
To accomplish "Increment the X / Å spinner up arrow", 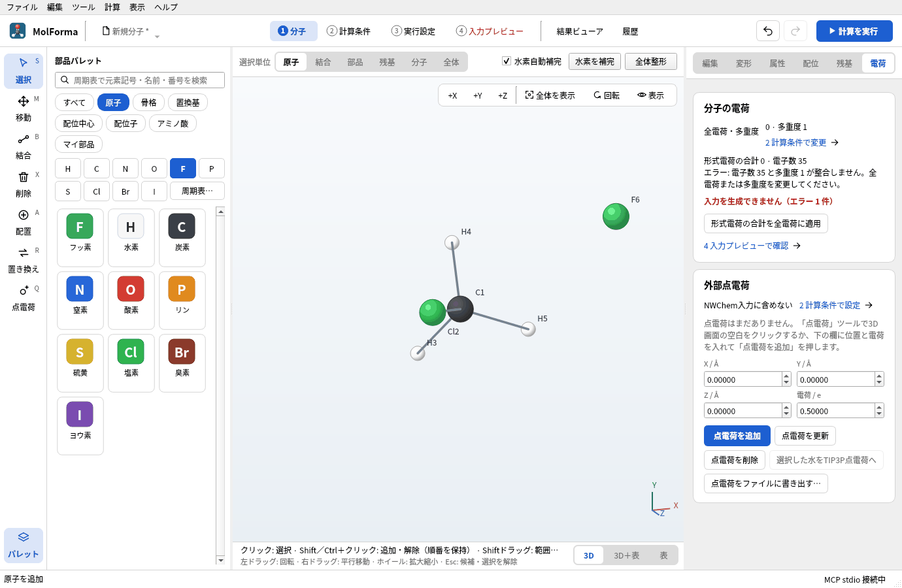I will [786, 376].
